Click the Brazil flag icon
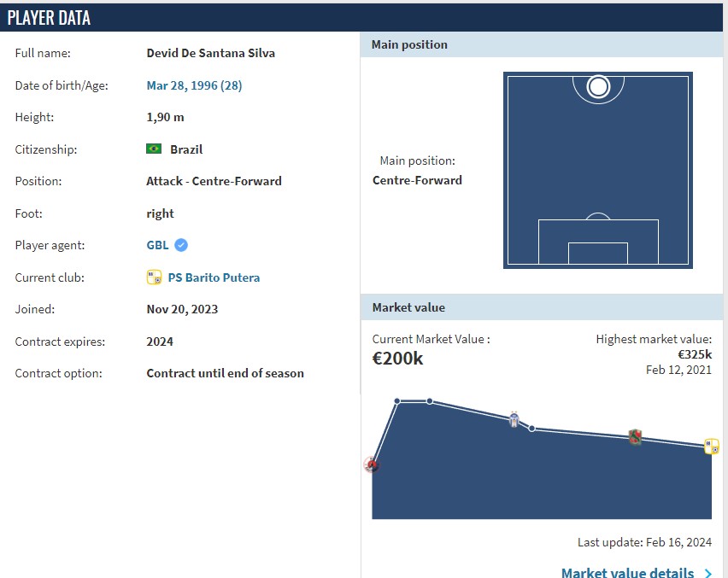728x578 pixels. pyautogui.click(x=154, y=149)
